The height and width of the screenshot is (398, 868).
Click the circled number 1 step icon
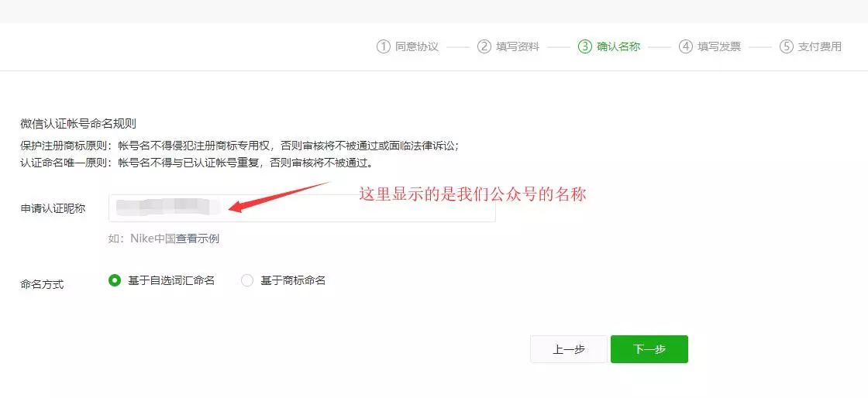click(x=383, y=47)
